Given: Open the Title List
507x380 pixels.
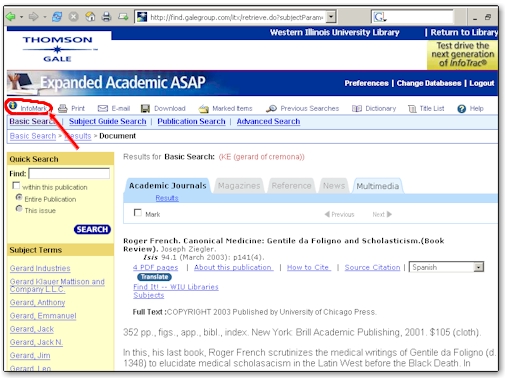Looking at the screenshot, I should coord(426,108).
